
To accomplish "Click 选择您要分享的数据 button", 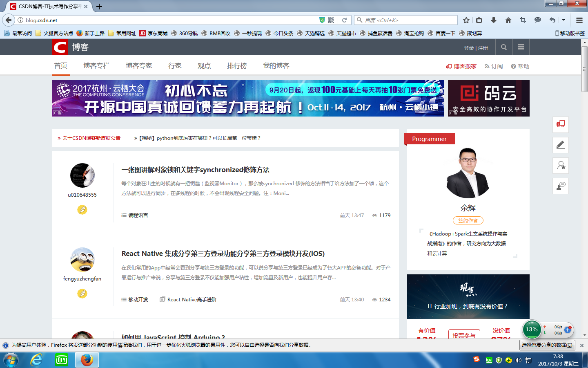I will click(x=547, y=345).
